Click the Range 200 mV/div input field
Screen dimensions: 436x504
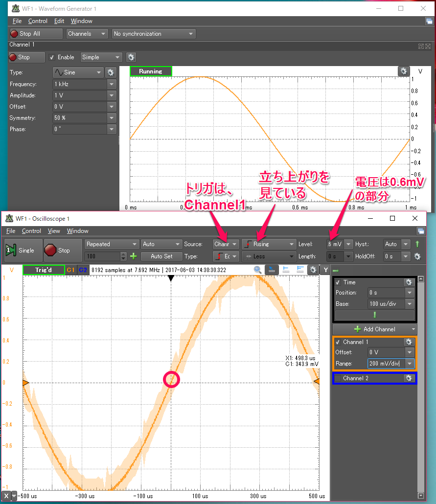386,363
